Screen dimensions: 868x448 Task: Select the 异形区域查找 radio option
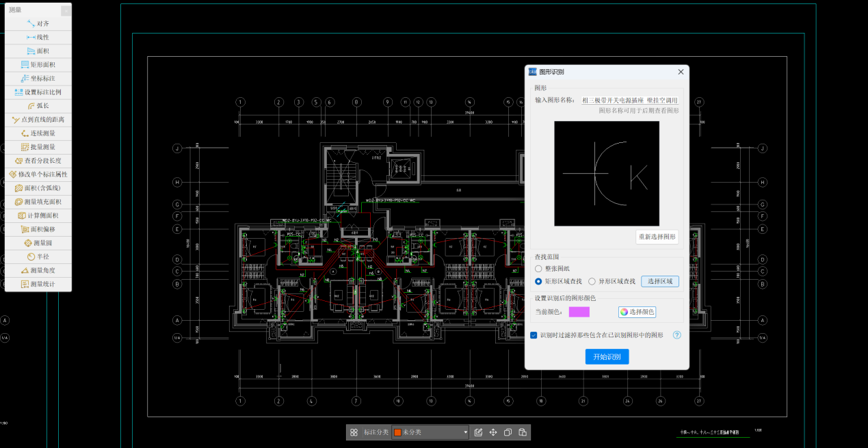click(x=592, y=281)
